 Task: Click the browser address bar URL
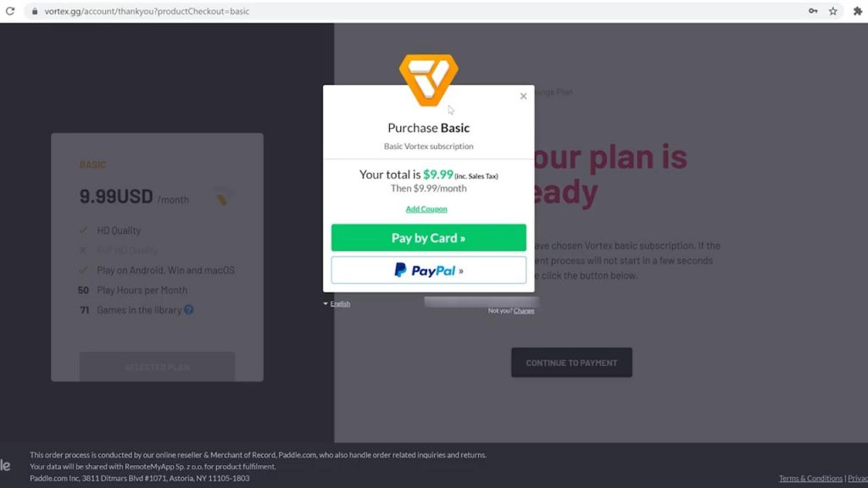(x=147, y=11)
